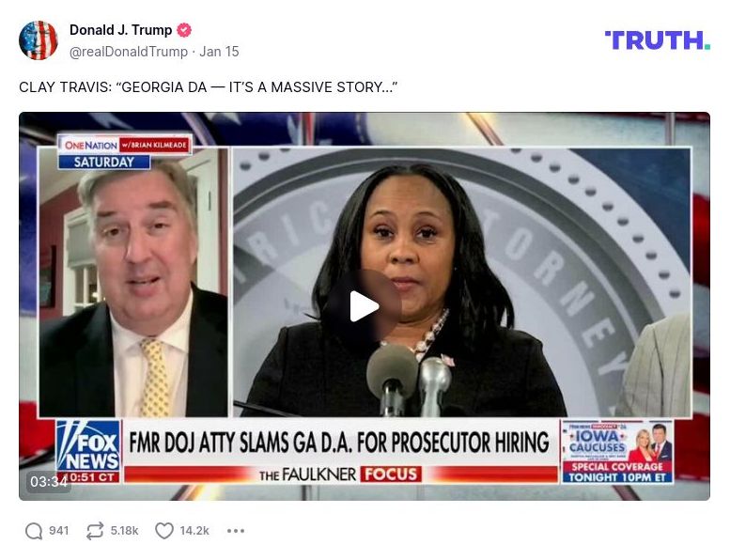Click the profile avatar image
730x560 pixels.
[39, 40]
